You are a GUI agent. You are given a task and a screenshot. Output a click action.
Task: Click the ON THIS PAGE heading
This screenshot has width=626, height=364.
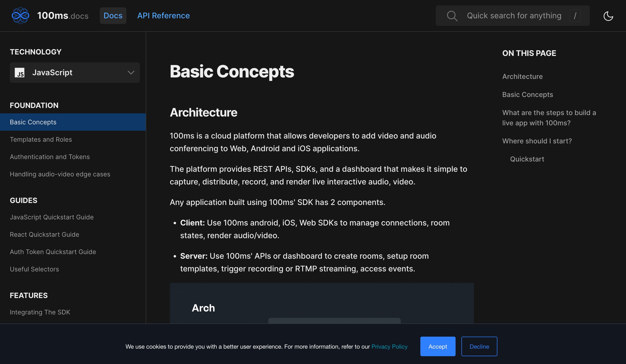pos(529,53)
